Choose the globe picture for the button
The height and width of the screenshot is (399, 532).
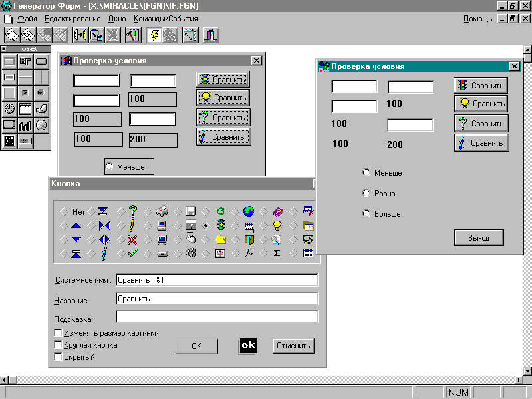(249, 212)
